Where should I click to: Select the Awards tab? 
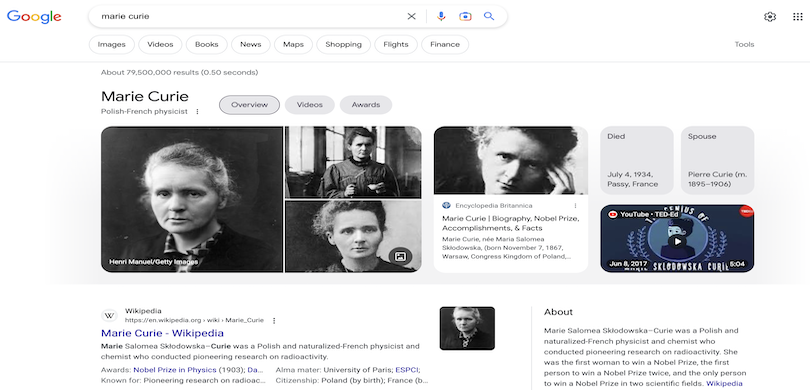pos(366,105)
